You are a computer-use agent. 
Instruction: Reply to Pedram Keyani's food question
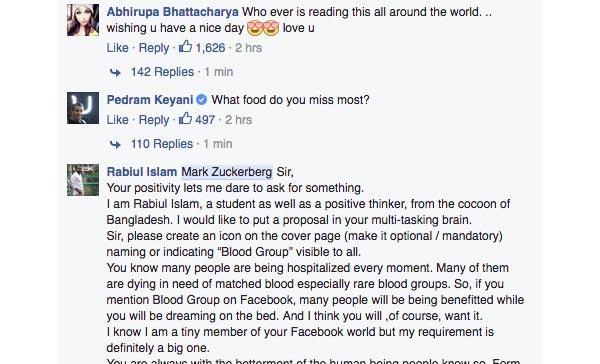154,120
